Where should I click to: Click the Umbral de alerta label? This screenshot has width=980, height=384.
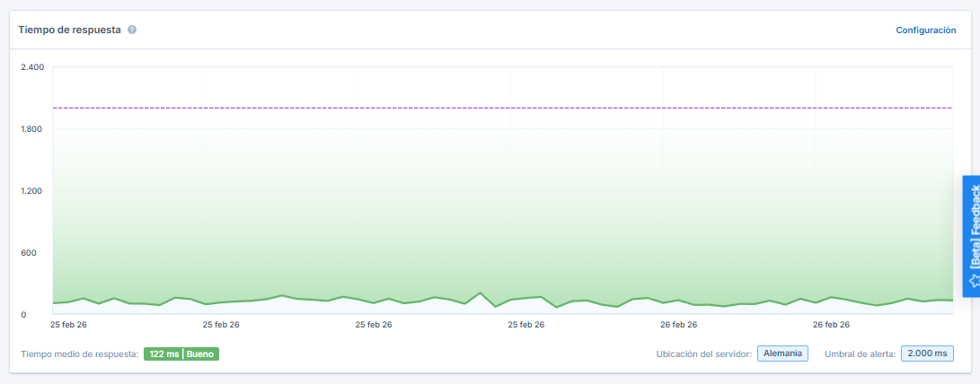click(x=860, y=353)
